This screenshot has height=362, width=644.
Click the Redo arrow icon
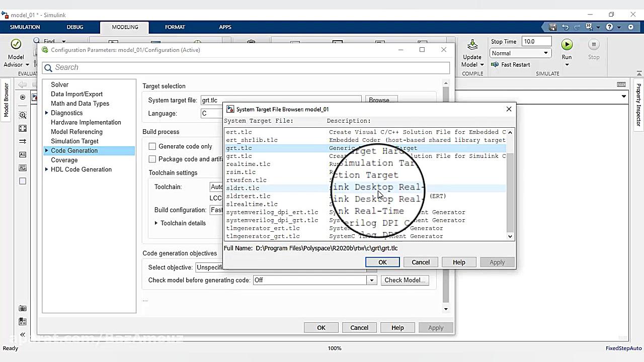point(577,27)
